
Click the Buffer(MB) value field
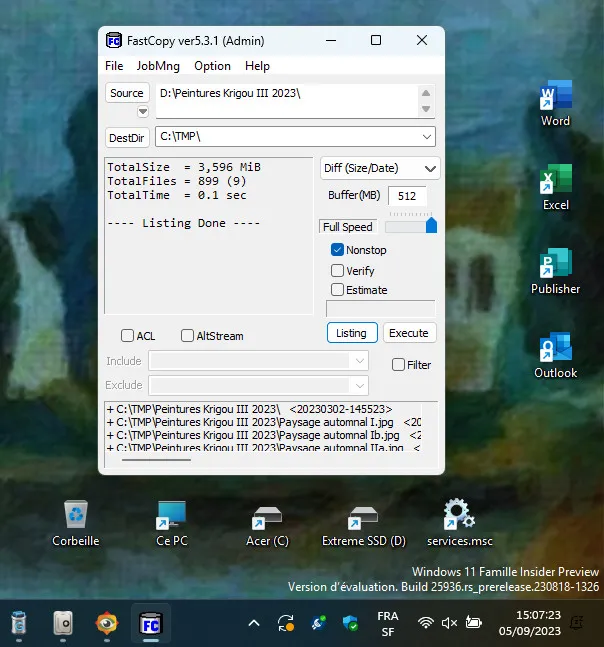(407, 196)
